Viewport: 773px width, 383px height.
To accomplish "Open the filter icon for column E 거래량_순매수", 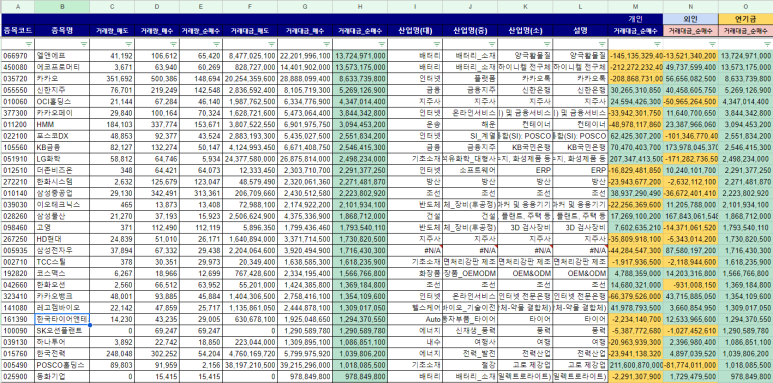I will coord(216,44).
